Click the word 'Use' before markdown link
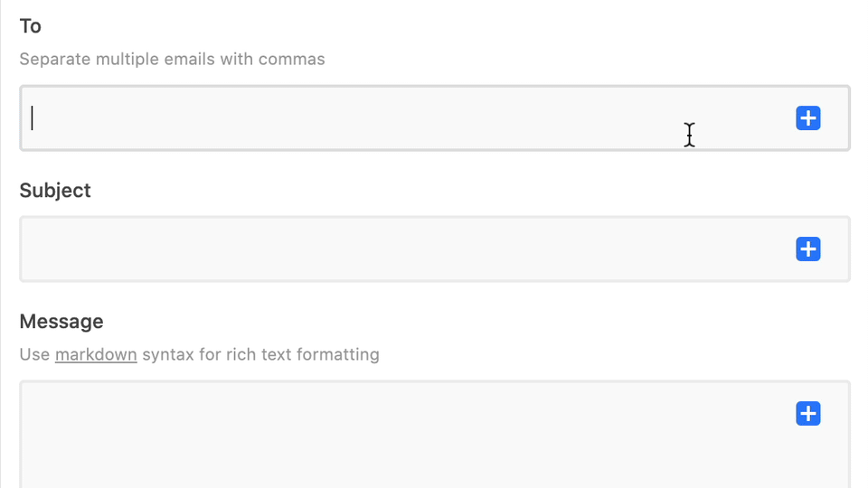The height and width of the screenshot is (488, 868). pos(35,354)
